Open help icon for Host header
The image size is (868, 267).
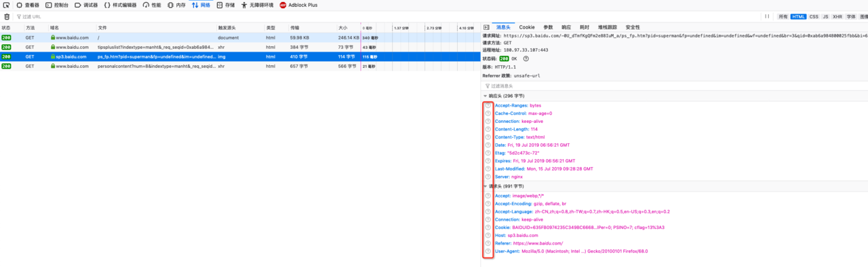click(488, 235)
